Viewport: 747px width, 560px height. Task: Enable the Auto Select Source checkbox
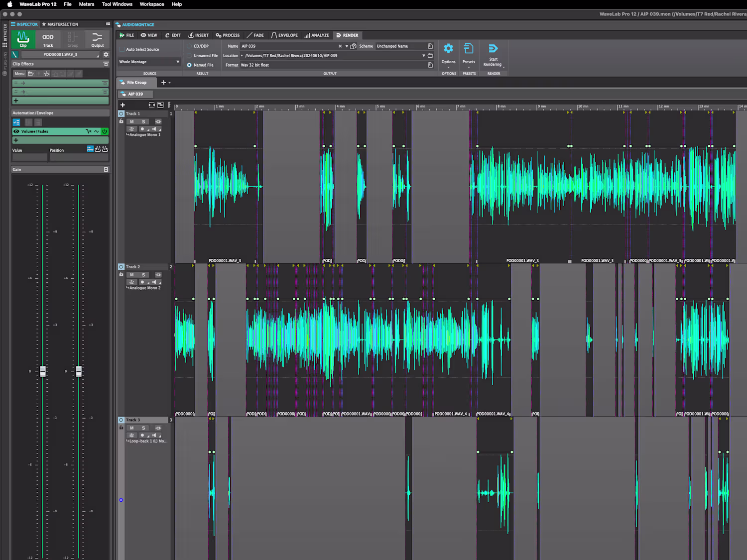(x=122, y=49)
